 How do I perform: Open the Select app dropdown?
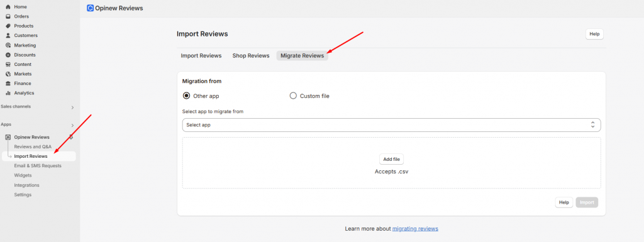click(x=391, y=124)
